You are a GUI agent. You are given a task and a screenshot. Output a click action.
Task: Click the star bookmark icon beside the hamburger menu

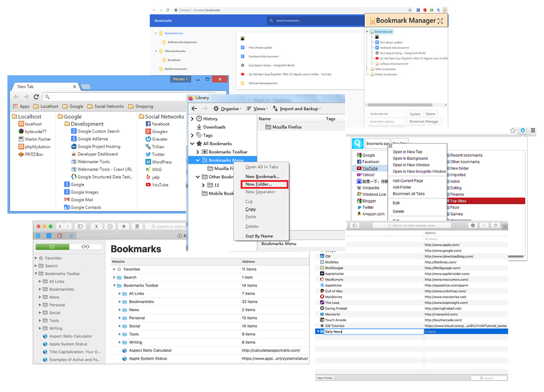[x=512, y=131]
